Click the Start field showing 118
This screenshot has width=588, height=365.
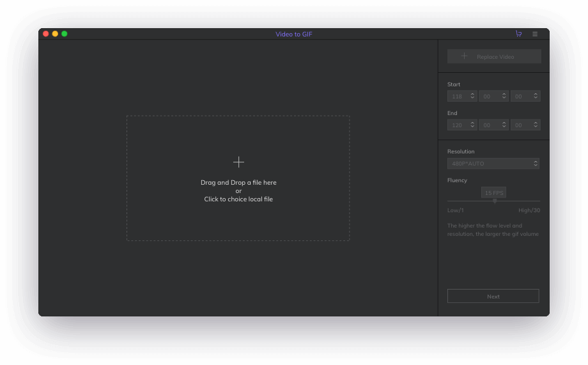point(458,96)
